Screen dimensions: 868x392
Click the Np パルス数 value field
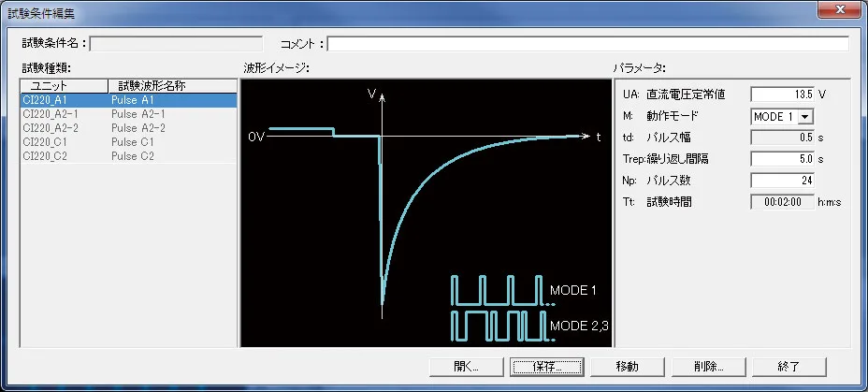pyautogui.click(x=783, y=181)
